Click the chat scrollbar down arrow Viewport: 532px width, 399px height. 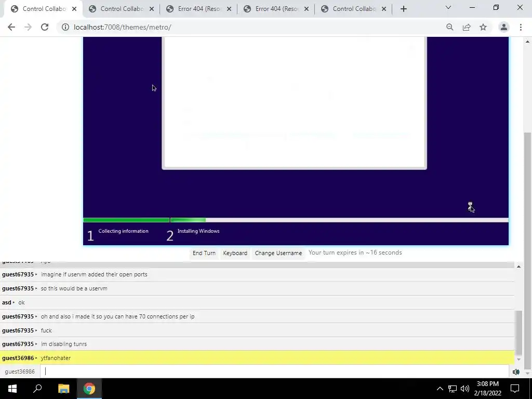[518, 360]
